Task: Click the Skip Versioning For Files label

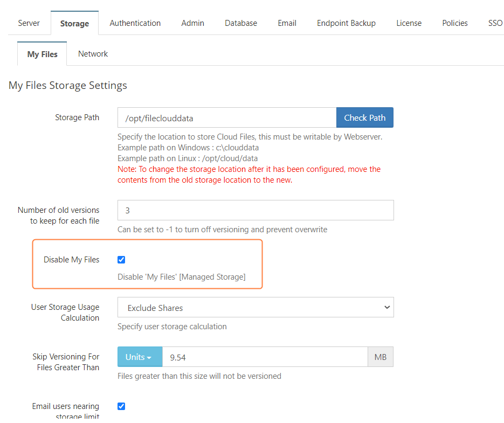Action: (x=66, y=362)
